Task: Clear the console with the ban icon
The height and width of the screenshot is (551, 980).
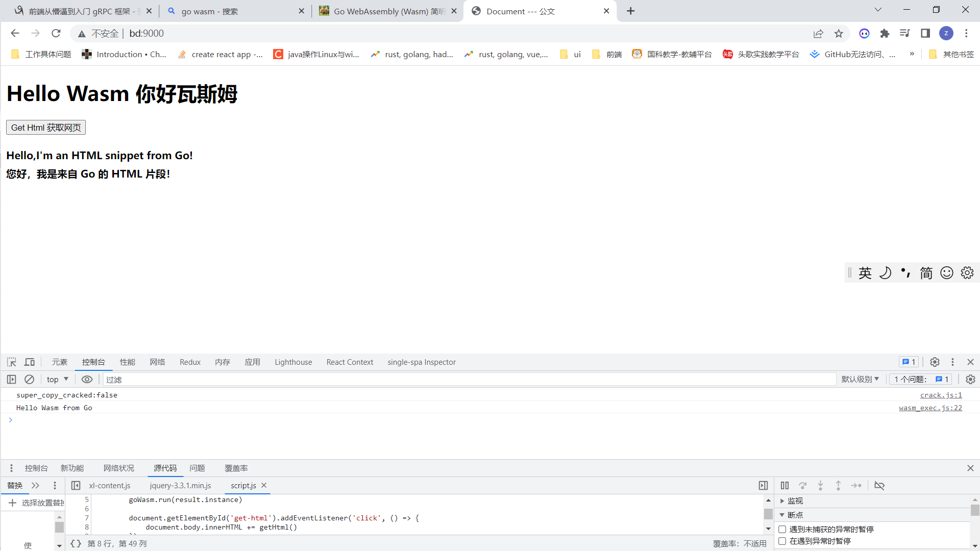Action: 30,380
